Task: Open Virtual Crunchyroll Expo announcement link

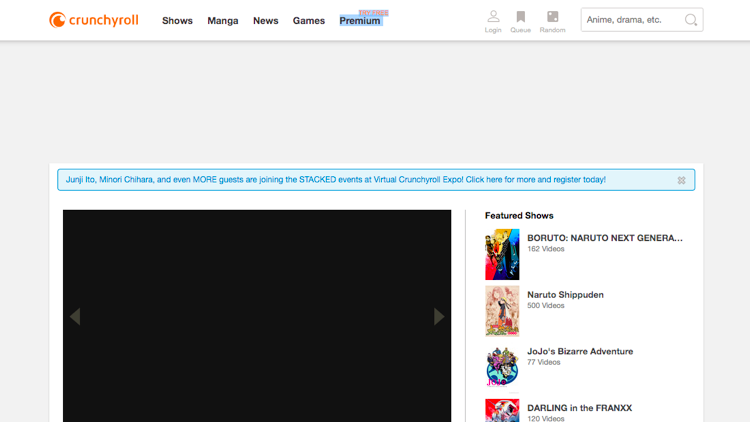Action: (336, 180)
